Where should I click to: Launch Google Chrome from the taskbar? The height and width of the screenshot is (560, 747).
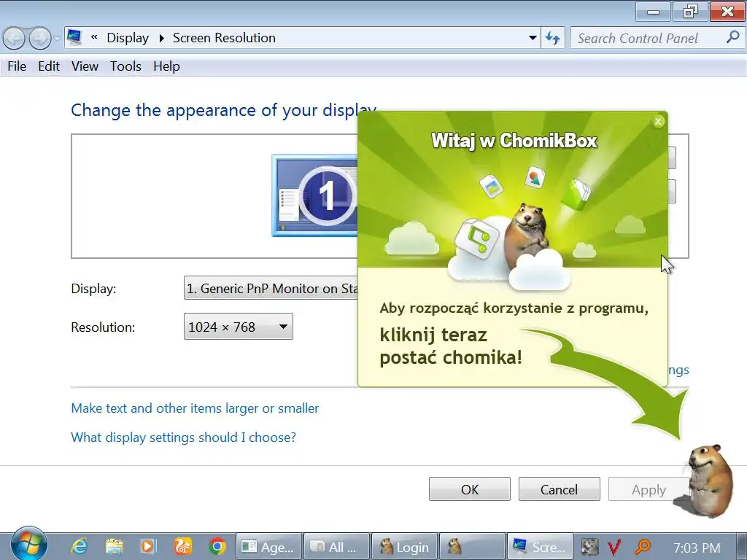point(217,547)
